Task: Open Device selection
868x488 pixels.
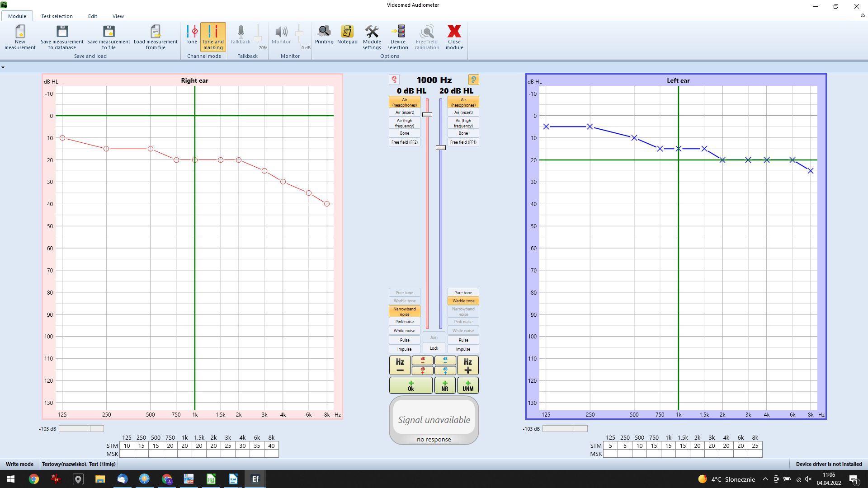Action: (x=398, y=37)
